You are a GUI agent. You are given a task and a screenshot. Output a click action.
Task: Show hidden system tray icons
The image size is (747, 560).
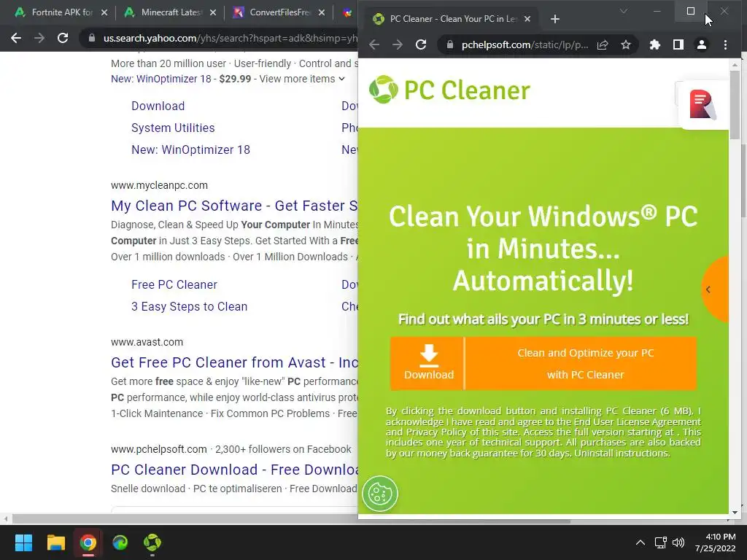point(640,542)
